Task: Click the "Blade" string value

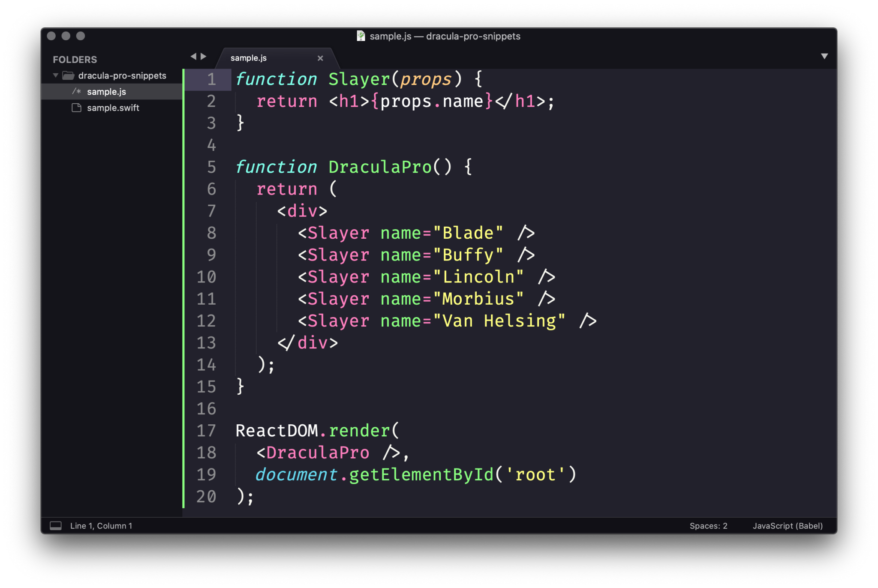Action: click(x=468, y=233)
